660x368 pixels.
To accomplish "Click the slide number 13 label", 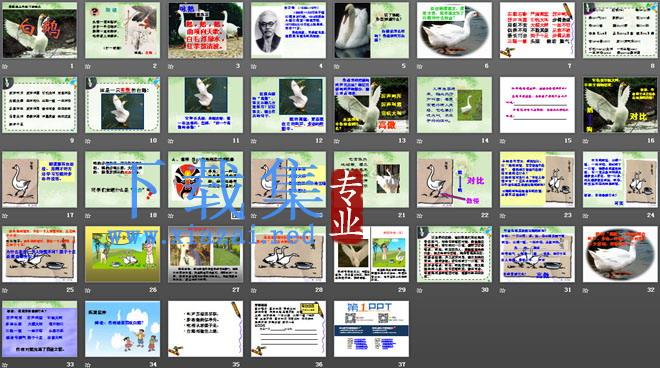I will click(x=402, y=141).
